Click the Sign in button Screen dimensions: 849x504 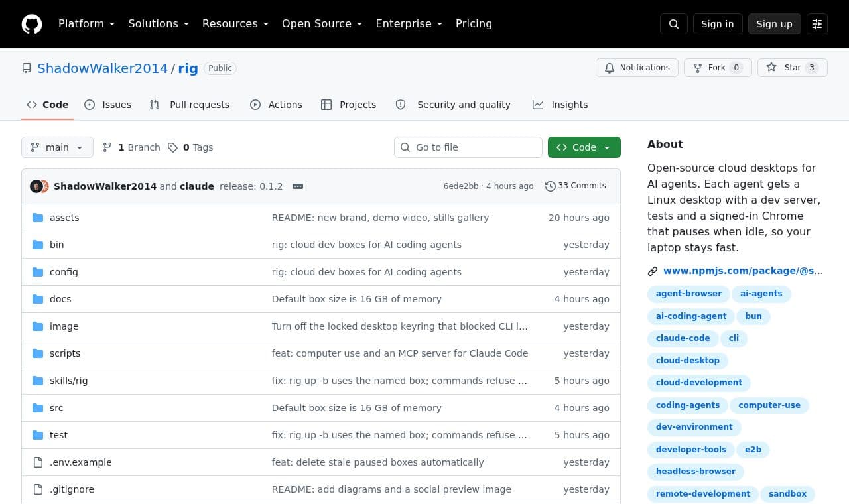[718, 24]
